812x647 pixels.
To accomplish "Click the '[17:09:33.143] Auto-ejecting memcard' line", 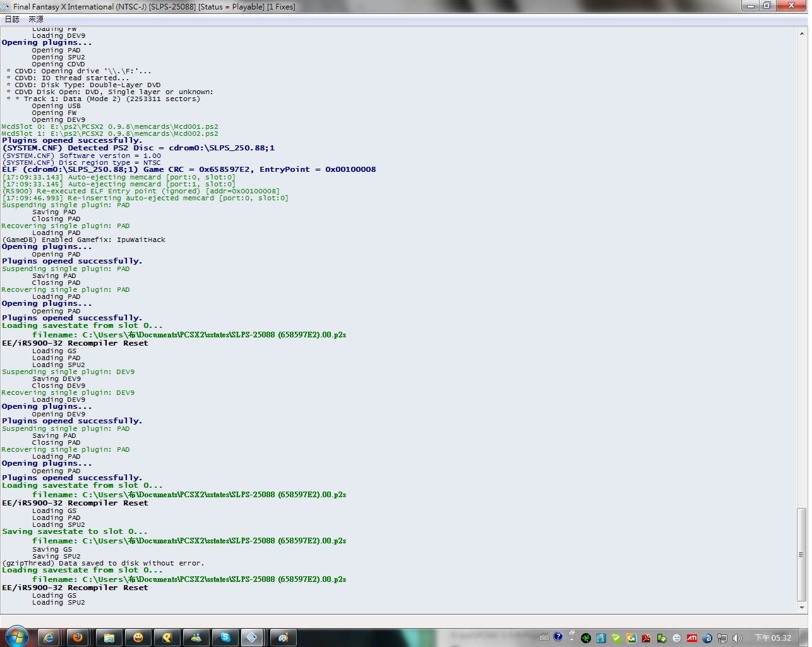I will point(119,178).
